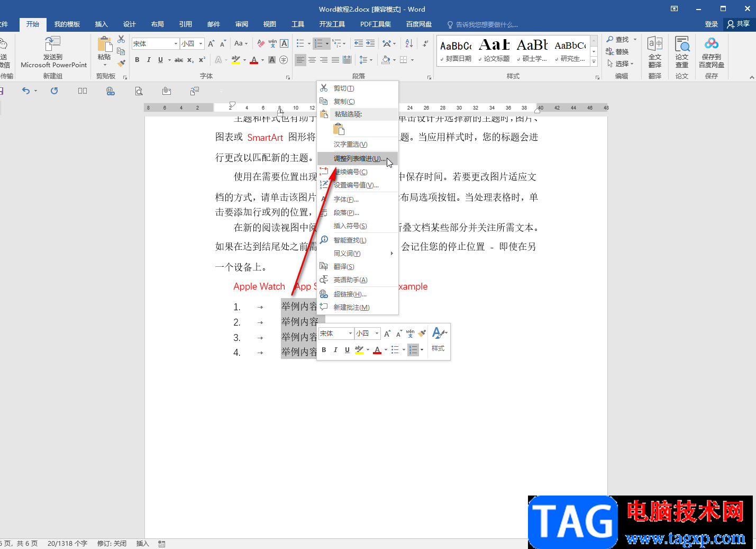Click Find button in editing group
The height and width of the screenshot is (549, 756).
coord(618,40)
